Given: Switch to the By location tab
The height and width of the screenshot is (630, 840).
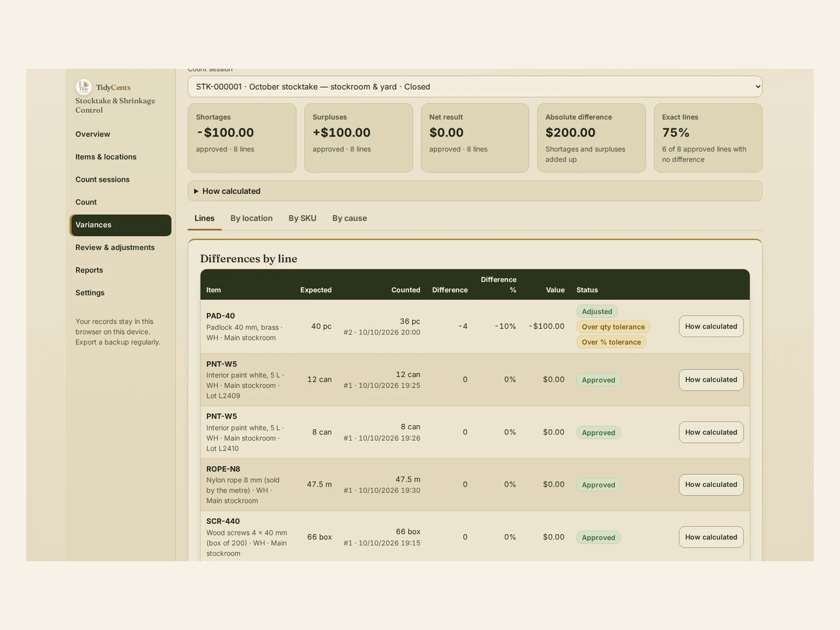Looking at the screenshot, I should [x=251, y=218].
